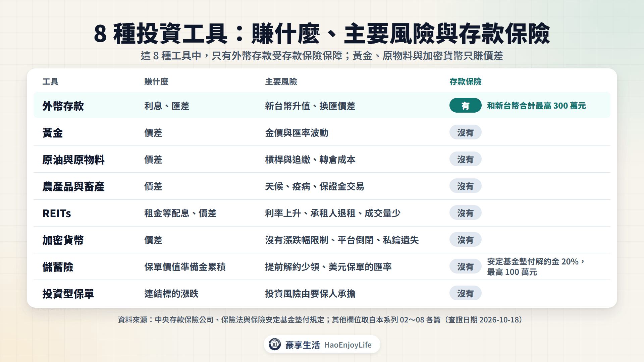The image size is (644, 362).
Task: Click the 沒有 badge in the 投資型保單 row
Action: (x=465, y=293)
